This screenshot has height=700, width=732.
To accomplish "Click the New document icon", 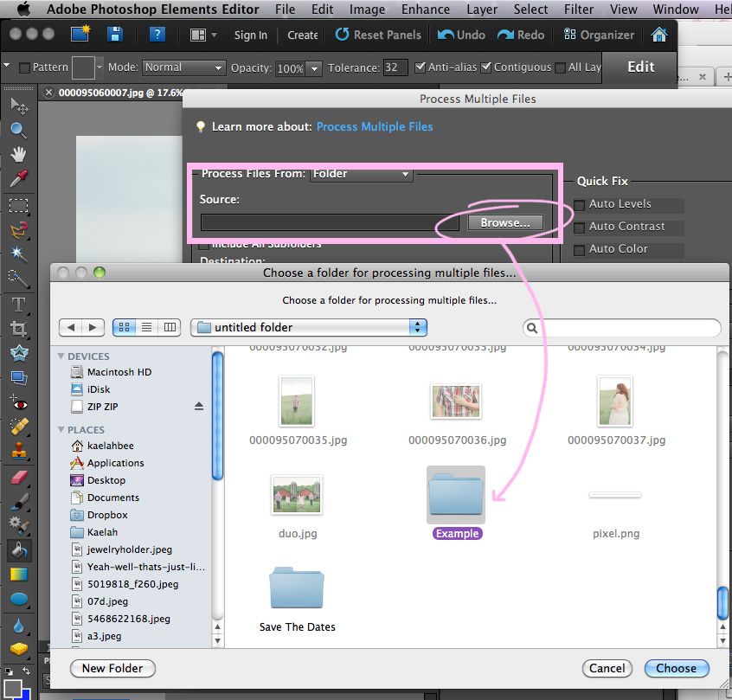I will point(80,35).
